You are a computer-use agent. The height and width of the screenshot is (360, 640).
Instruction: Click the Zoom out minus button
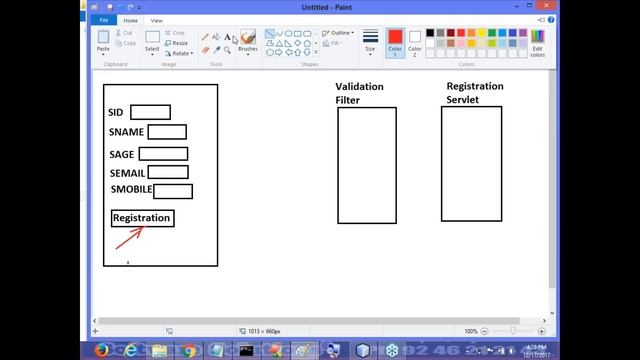pos(484,331)
